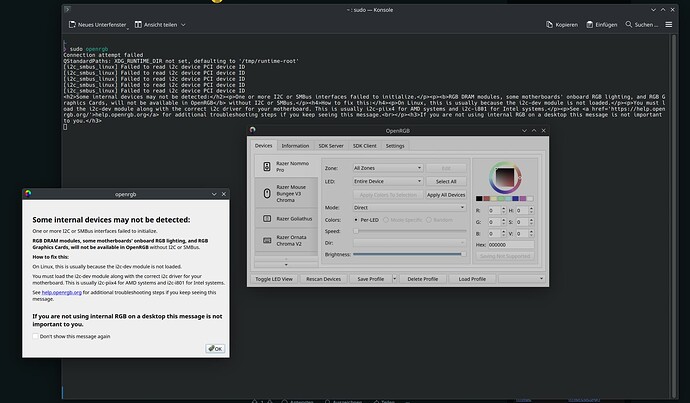The image size is (690, 403).
Task: Open the Mode dropdown showing Direct
Action: pyautogui.click(x=409, y=207)
